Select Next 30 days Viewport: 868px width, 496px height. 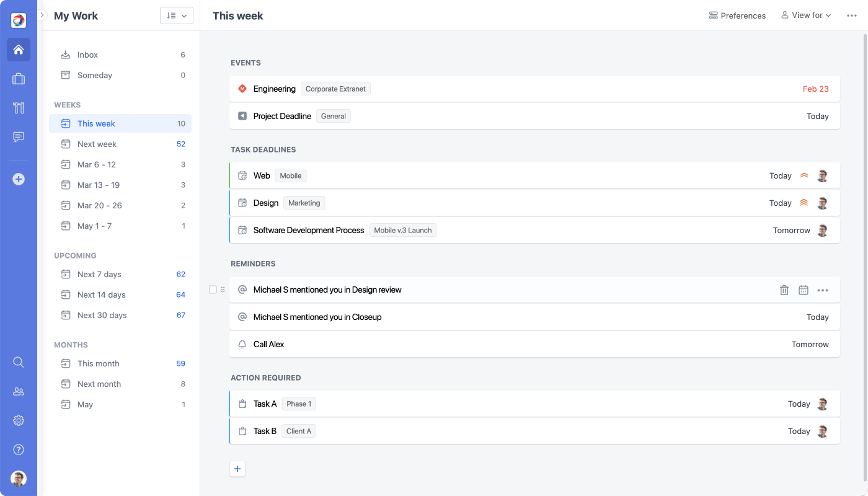120,315
